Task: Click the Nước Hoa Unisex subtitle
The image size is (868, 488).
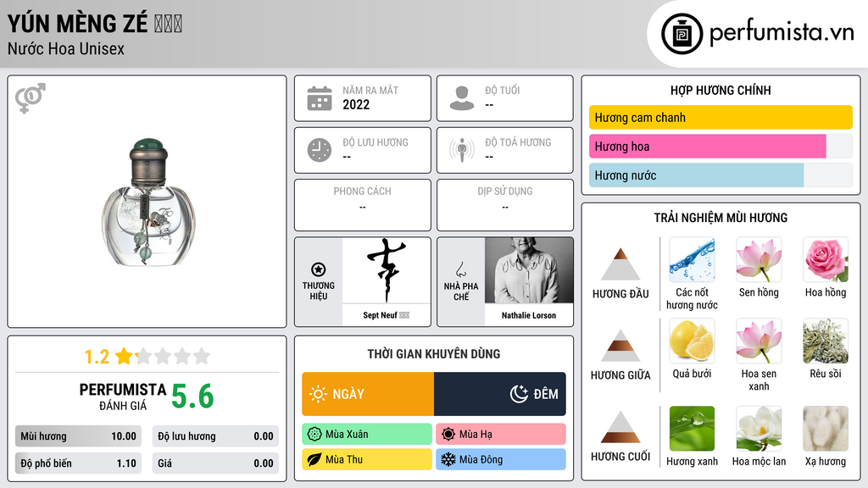Action: [x=66, y=48]
